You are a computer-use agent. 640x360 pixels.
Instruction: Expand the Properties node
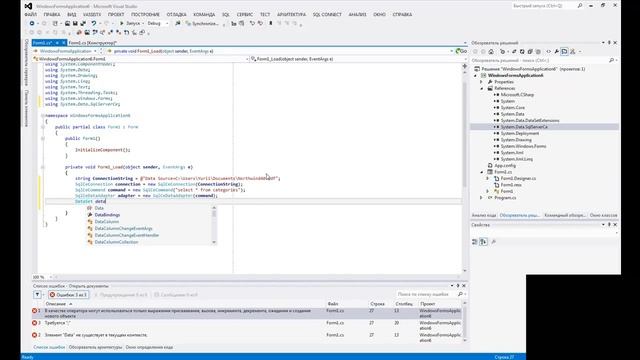(x=482, y=82)
